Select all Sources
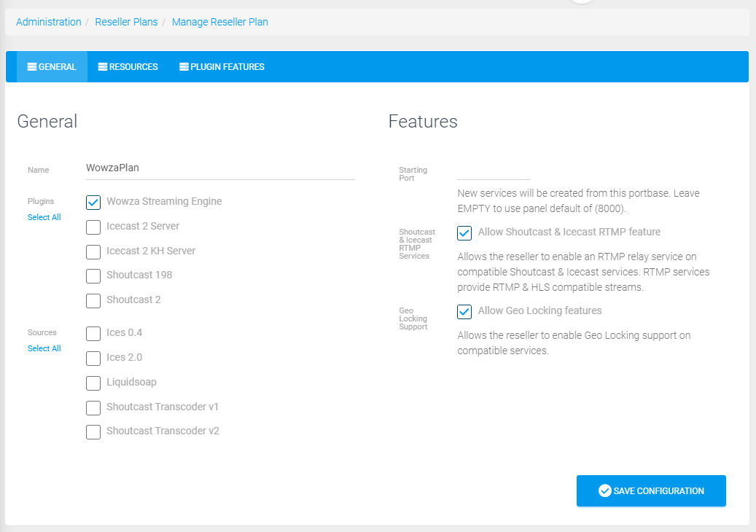This screenshot has width=756, height=532. coord(44,348)
